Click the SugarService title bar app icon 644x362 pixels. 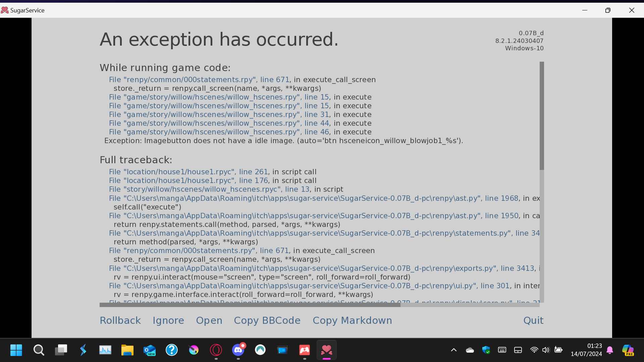tap(5, 10)
